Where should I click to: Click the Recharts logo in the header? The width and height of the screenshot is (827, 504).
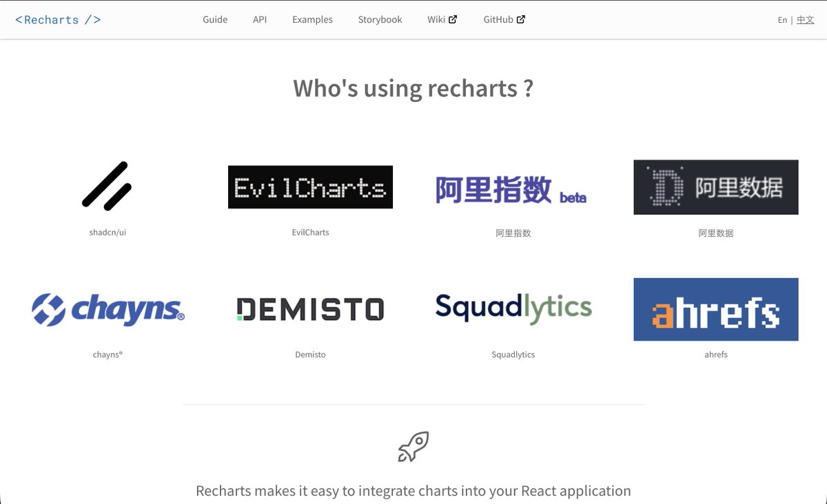(58, 20)
